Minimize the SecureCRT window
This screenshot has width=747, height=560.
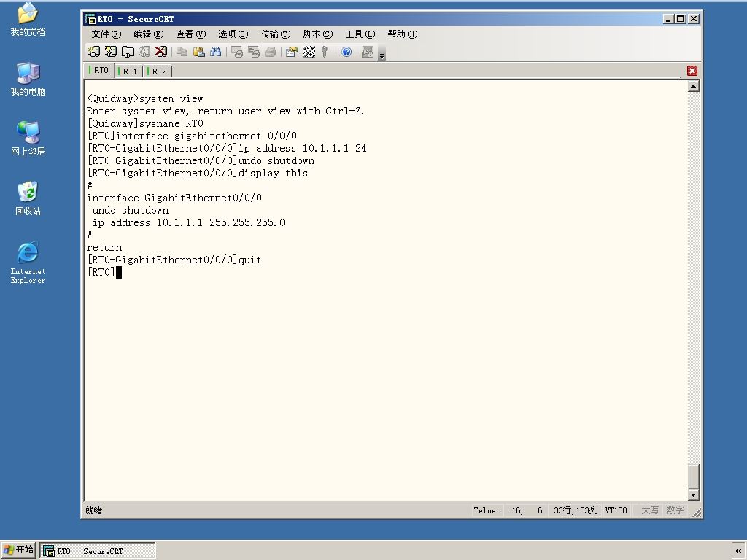pos(668,18)
